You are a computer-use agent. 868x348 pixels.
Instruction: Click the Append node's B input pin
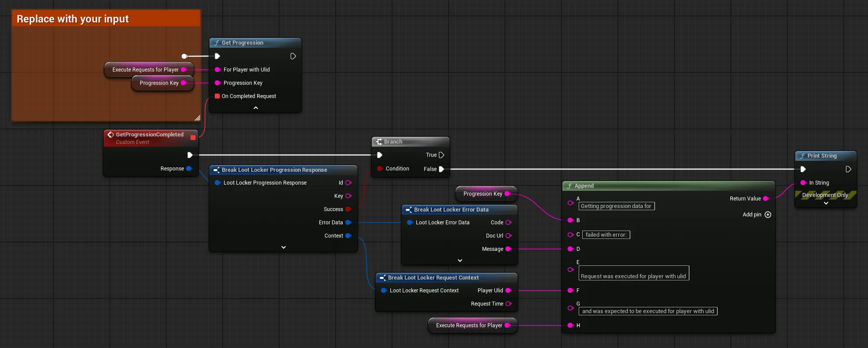[x=570, y=220]
